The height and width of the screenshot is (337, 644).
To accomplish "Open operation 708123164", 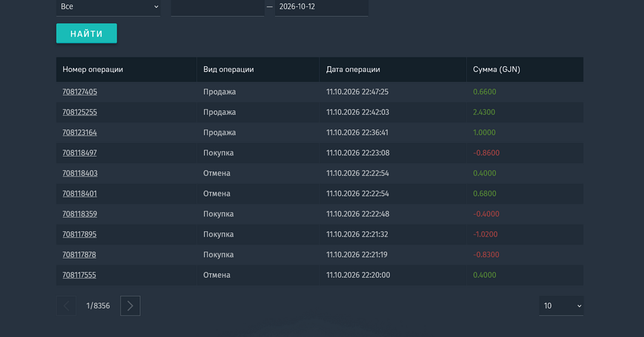I will 80,132.
